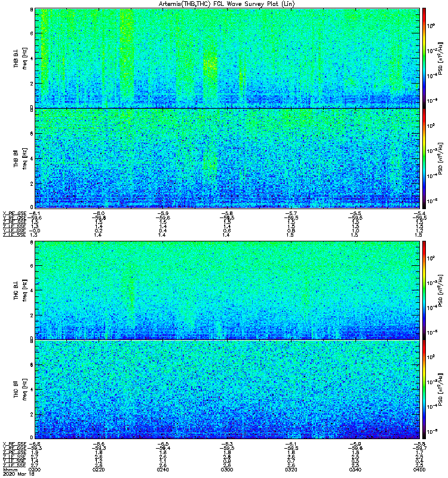Click THC X_RE_GSE value "-6.3"
The width and height of the screenshot is (448, 478).
point(227,444)
